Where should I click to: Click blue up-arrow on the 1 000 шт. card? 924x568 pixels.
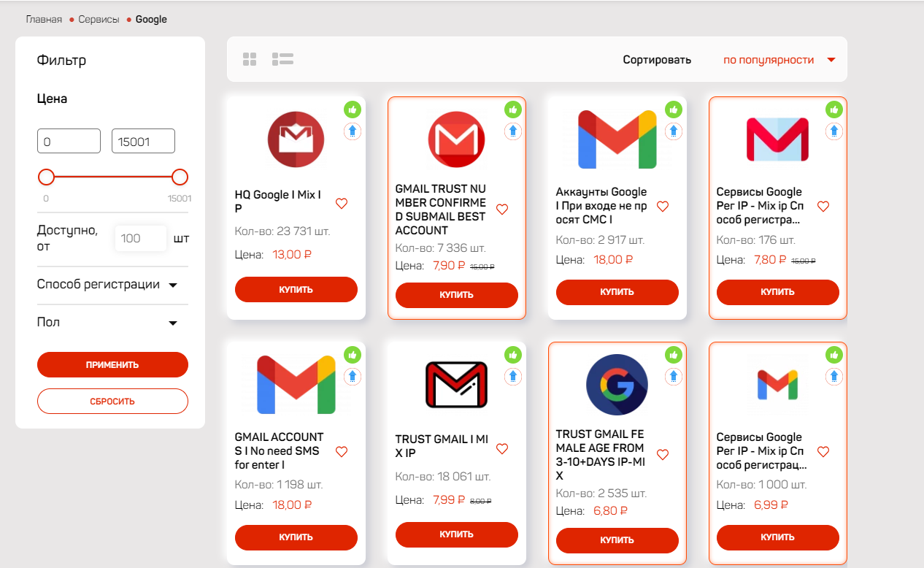pos(834,377)
